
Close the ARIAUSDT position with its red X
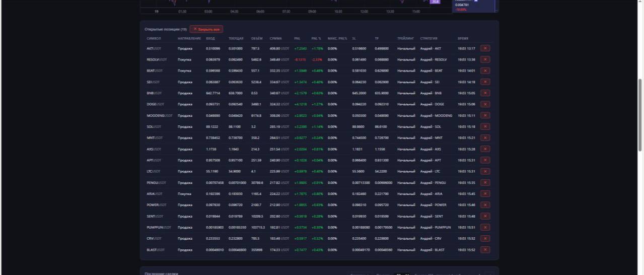click(x=485, y=193)
